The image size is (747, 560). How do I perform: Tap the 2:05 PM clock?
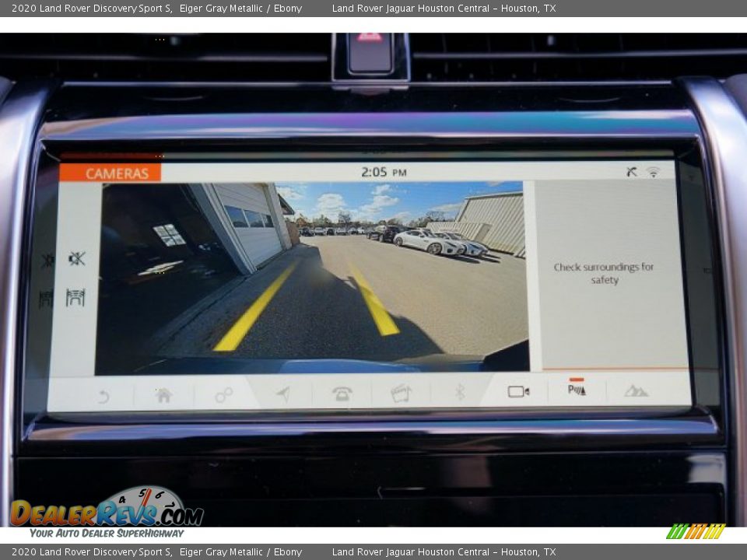[x=384, y=172]
